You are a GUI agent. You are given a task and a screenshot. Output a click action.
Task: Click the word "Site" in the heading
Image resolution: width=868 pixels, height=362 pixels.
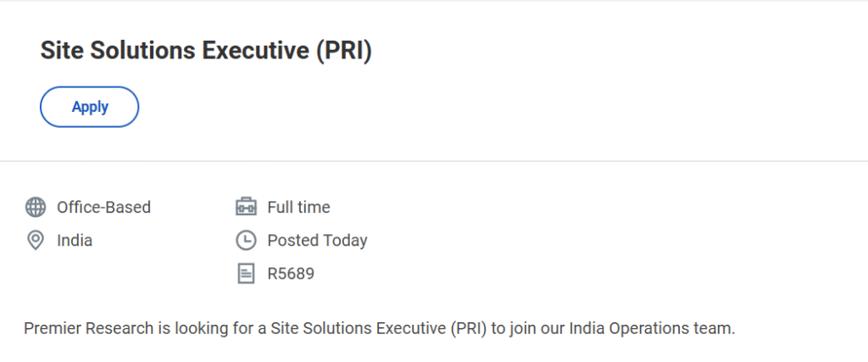pyautogui.click(x=57, y=51)
